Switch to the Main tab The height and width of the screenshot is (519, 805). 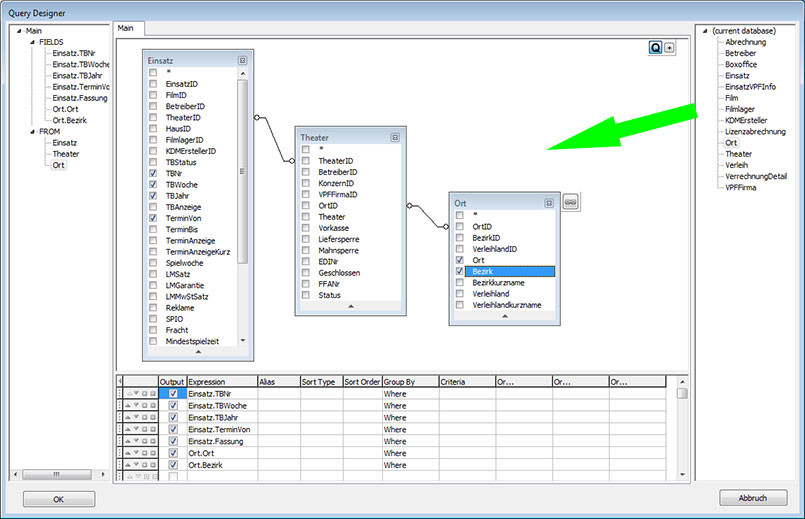pos(126,28)
